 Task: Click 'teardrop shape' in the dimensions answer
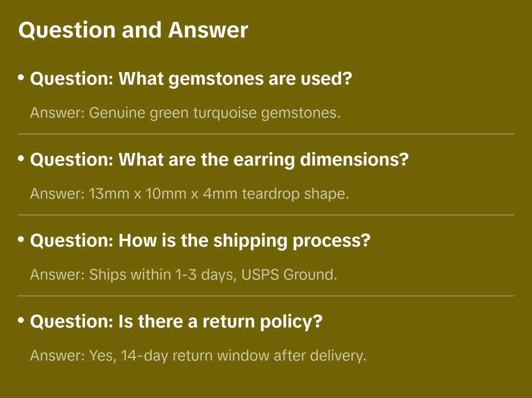(295, 194)
